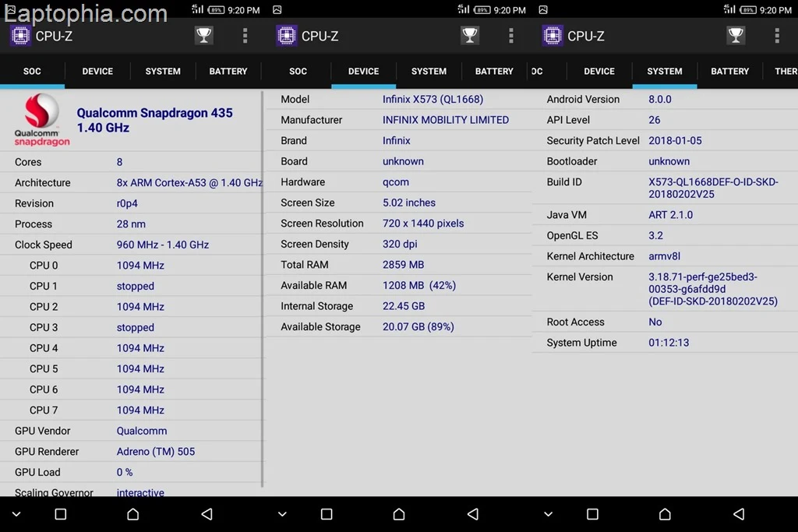Open the BATTERY tab in the first panel
Viewport: 798px width, 532px height.
pos(228,71)
